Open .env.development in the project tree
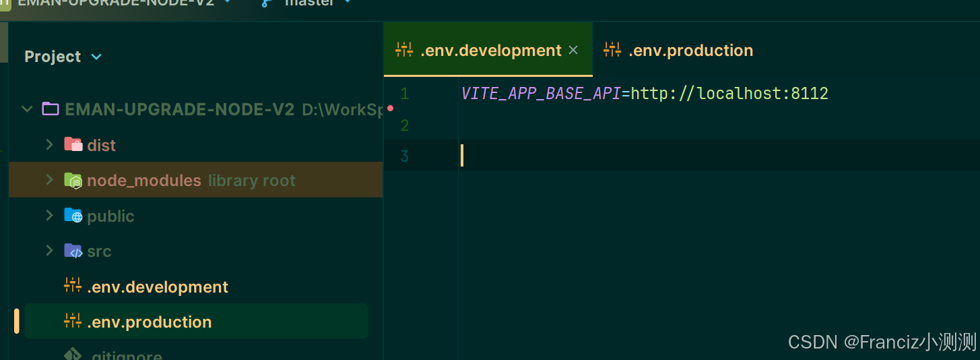Image resolution: width=980 pixels, height=360 pixels. [158, 287]
